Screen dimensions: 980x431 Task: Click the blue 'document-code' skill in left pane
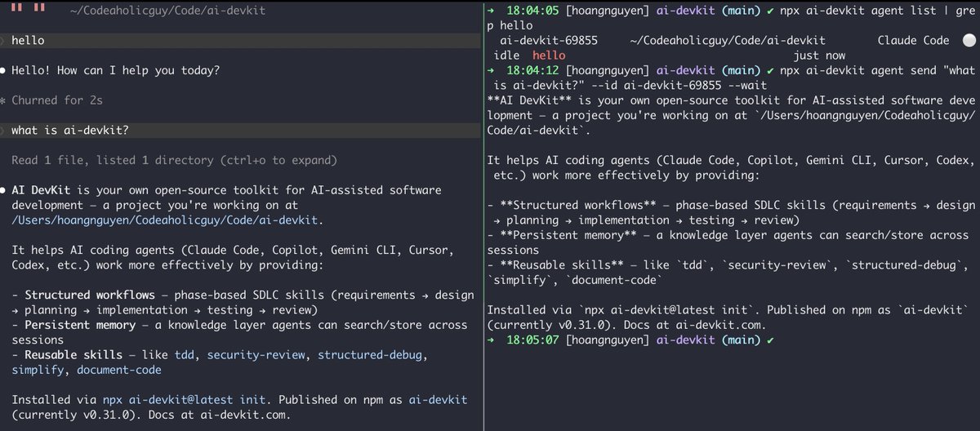pyautogui.click(x=119, y=370)
